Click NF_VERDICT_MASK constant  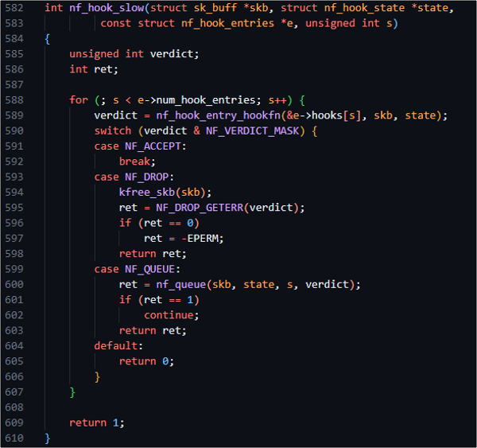[253, 131]
